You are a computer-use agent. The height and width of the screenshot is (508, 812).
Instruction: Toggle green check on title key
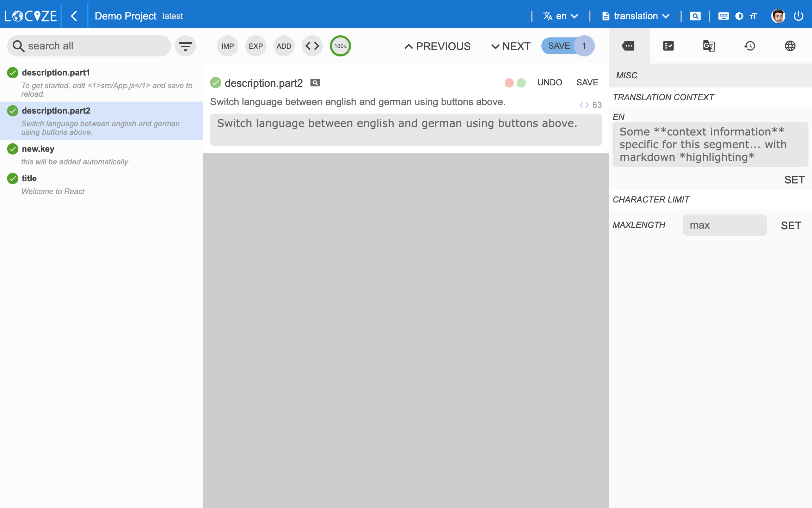point(13,179)
